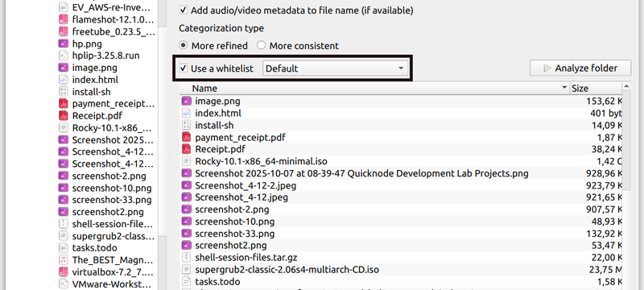Select screenshot-33.png in the left file list
The image size is (644, 290).
click(x=112, y=200)
